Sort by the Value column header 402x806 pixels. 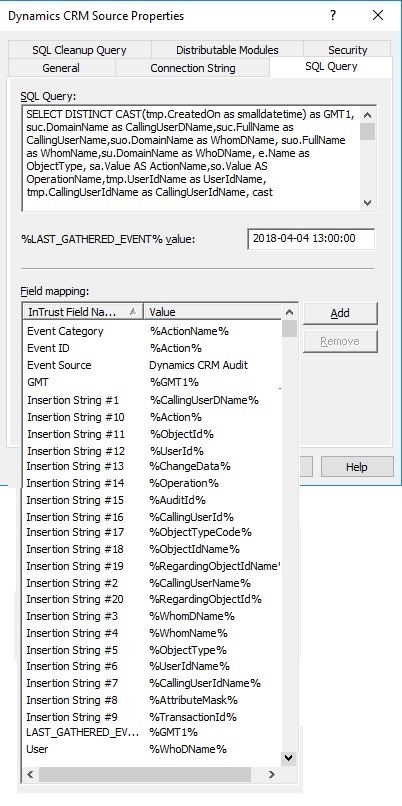pyautogui.click(x=213, y=312)
